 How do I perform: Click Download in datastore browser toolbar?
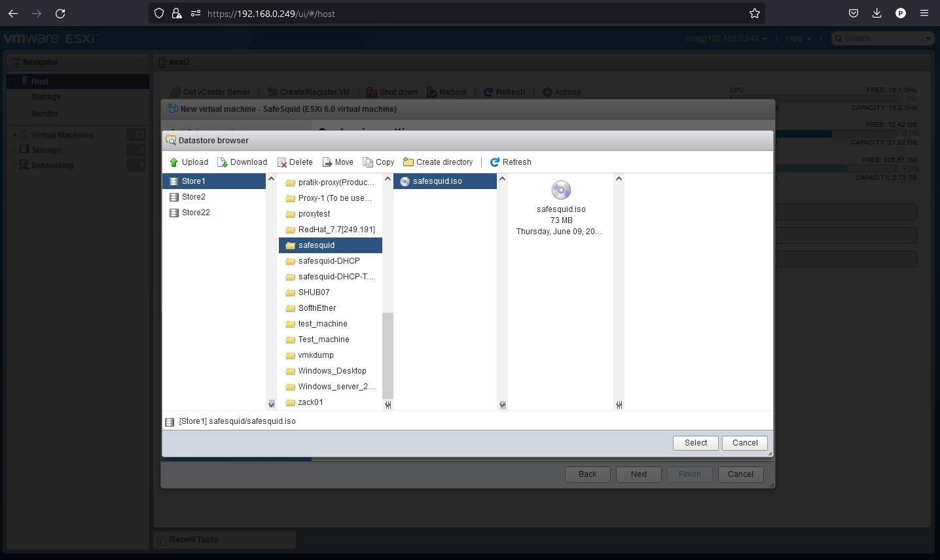[242, 162]
